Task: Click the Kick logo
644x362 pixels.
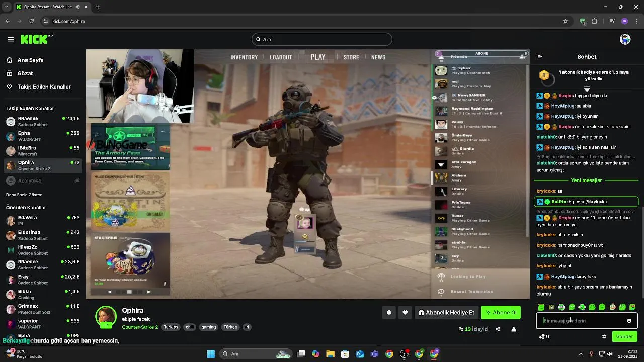Action: 37,39
